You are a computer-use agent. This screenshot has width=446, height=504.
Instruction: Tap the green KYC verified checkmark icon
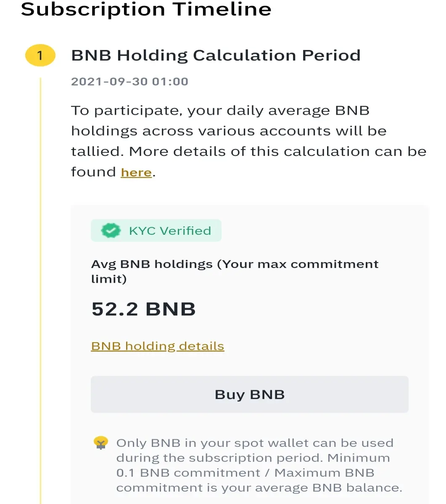pyautogui.click(x=111, y=231)
